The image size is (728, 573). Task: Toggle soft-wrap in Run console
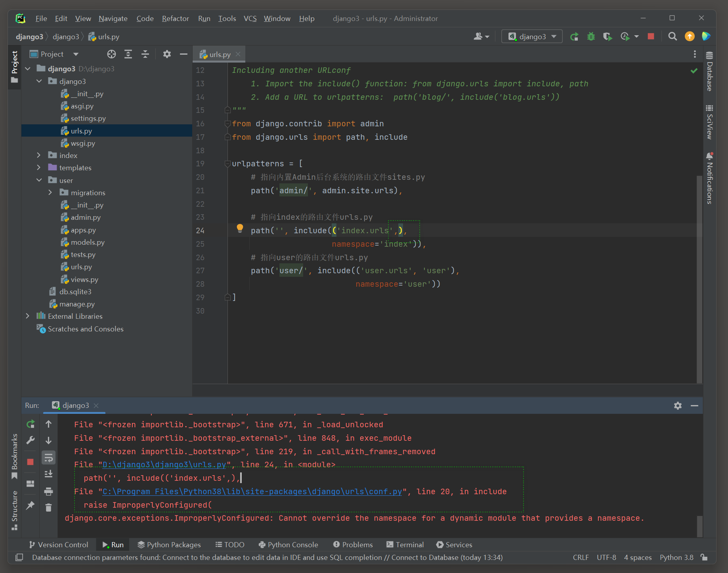[48, 458]
